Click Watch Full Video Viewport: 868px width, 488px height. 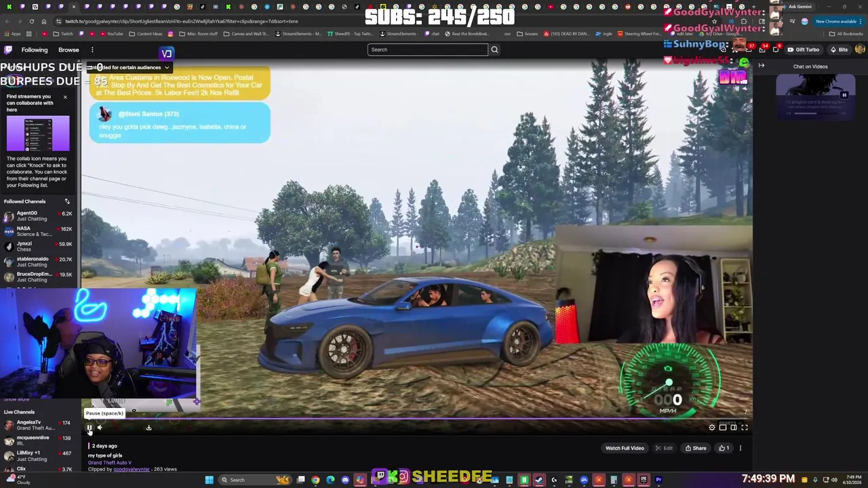pyautogui.click(x=625, y=448)
